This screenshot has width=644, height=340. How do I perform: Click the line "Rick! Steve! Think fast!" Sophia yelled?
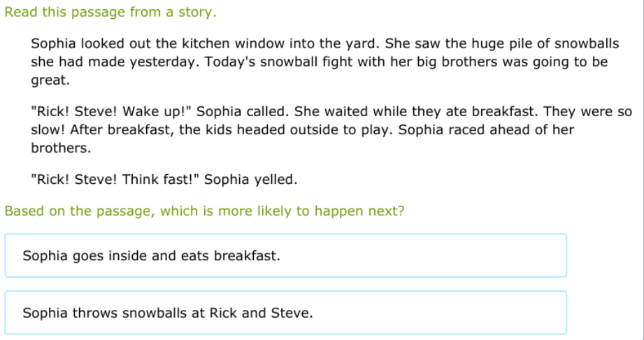click(164, 180)
